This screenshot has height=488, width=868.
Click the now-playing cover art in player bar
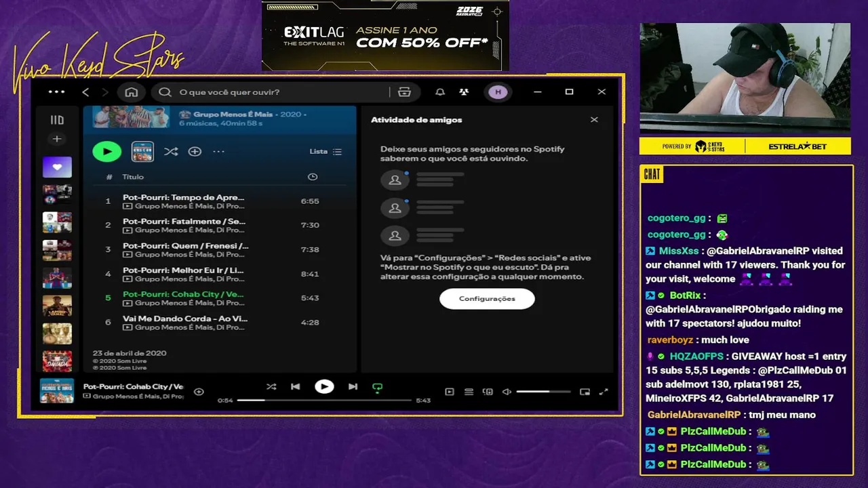57,391
